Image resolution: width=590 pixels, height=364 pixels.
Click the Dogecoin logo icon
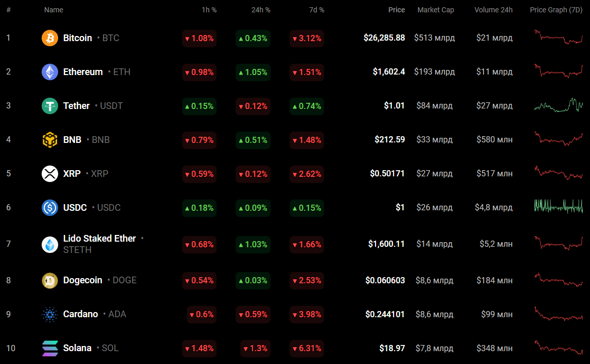coord(50,280)
